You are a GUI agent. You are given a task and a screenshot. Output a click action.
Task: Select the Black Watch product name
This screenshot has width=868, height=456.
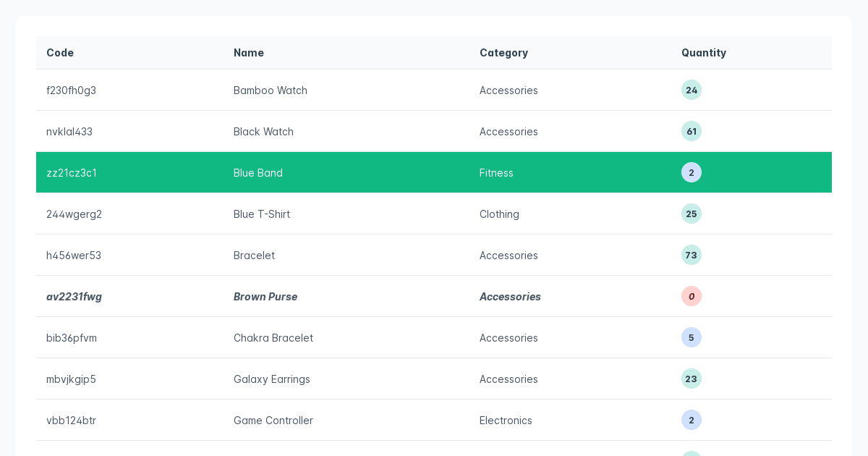coord(263,132)
